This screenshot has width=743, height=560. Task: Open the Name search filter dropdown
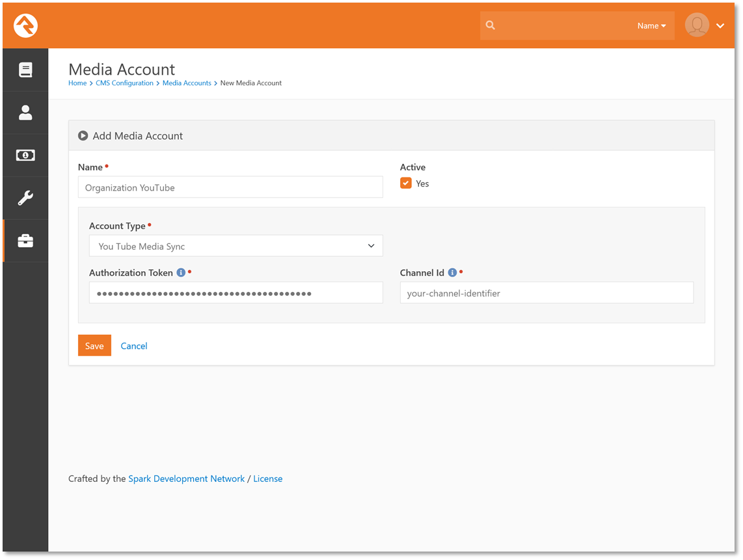pyautogui.click(x=651, y=26)
